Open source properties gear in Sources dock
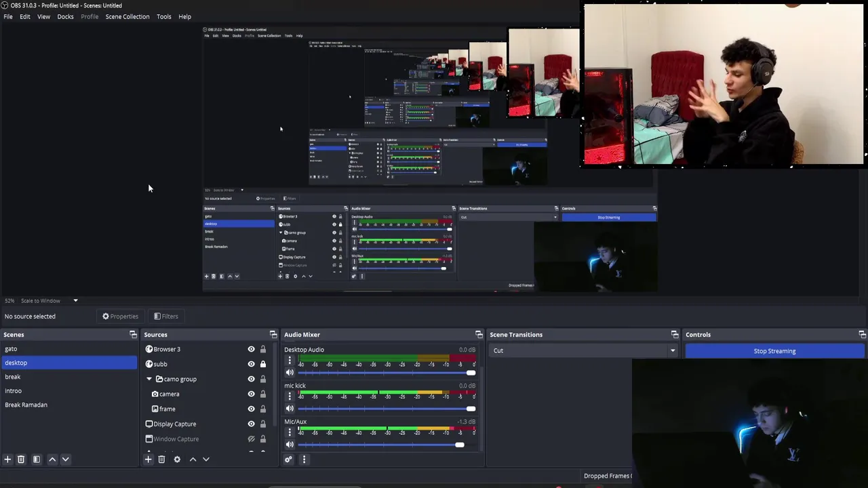This screenshot has width=868, height=488. coord(177,459)
